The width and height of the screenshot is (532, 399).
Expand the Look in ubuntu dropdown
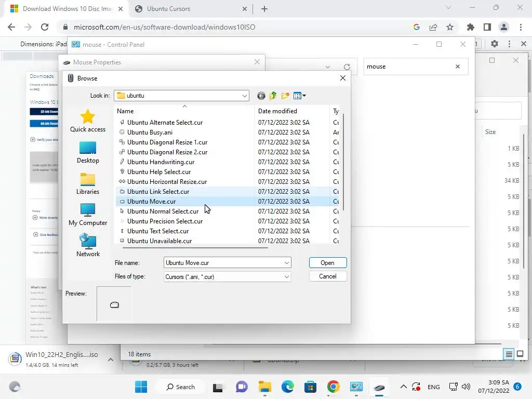(244, 96)
